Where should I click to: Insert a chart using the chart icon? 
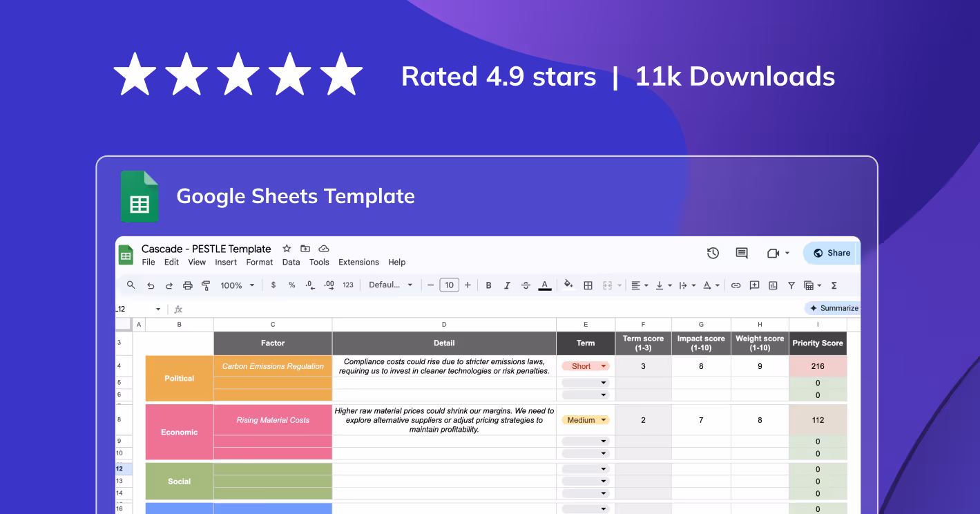point(773,285)
